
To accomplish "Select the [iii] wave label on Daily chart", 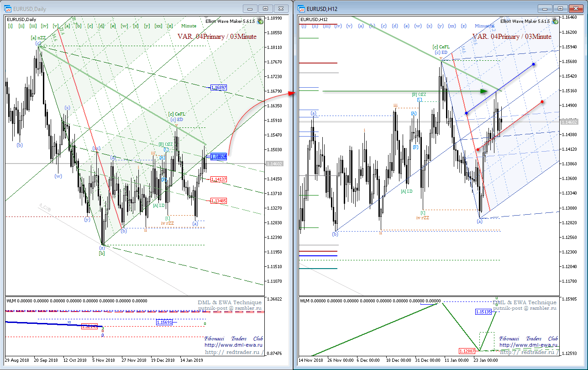I will point(33,26).
